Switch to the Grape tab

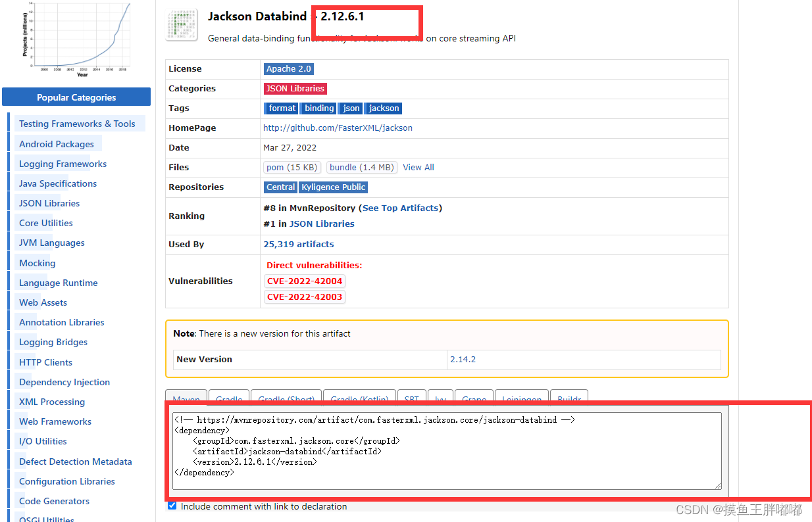click(x=474, y=398)
